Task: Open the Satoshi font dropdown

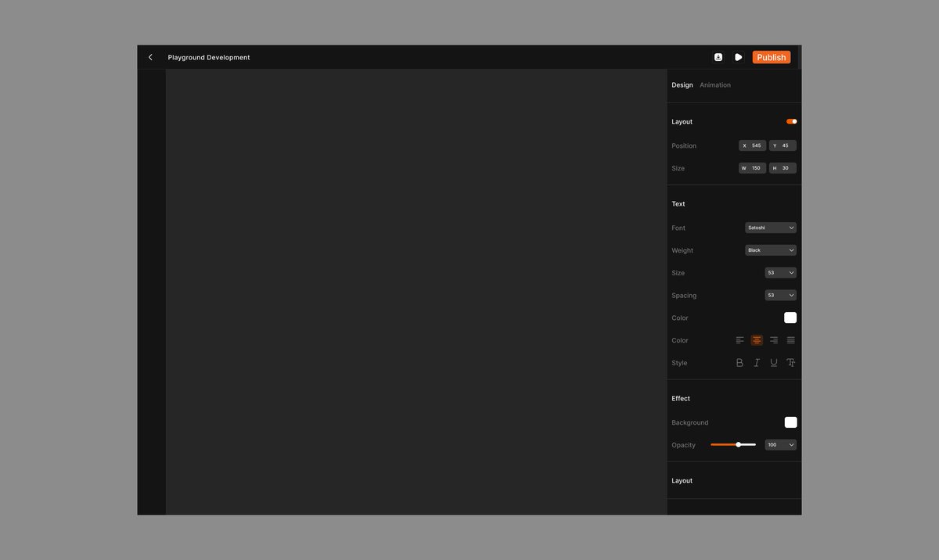Action: [771, 228]
